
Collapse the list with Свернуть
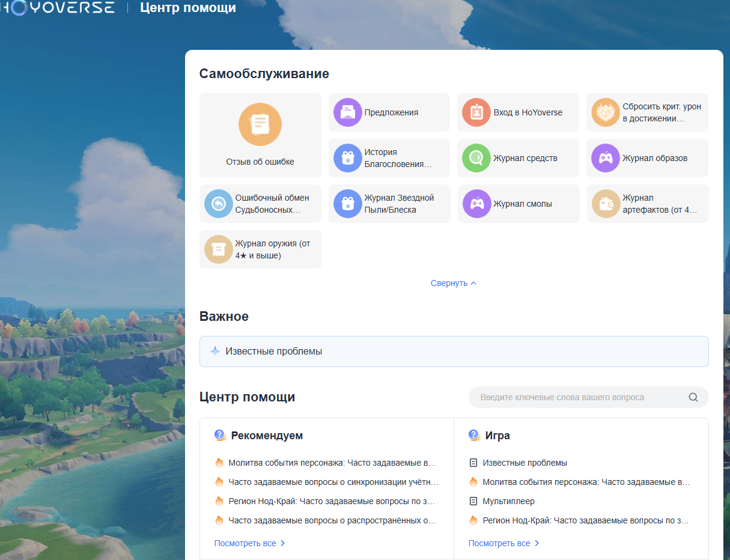tap(453, 283)
